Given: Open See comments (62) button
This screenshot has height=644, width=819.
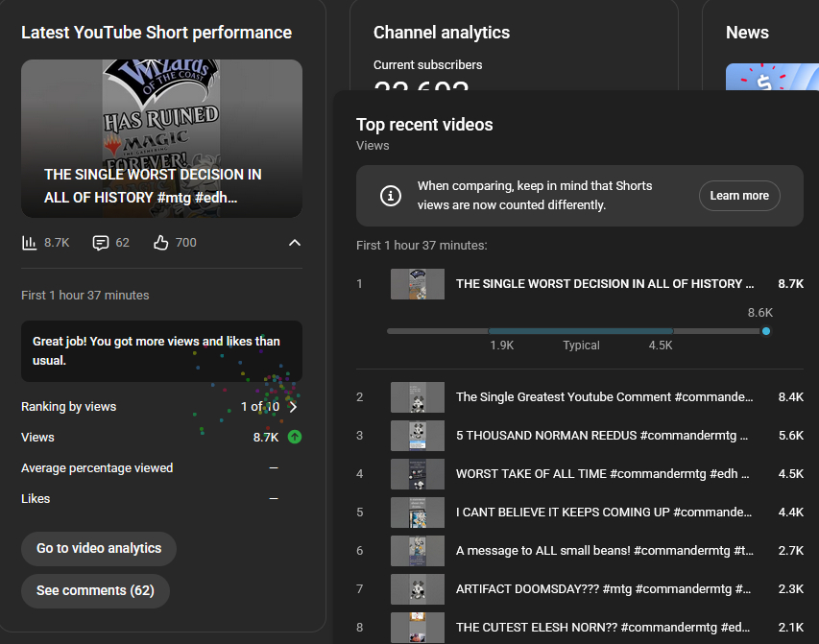Looking at the screenshot, I should click(x=95, y=590).
